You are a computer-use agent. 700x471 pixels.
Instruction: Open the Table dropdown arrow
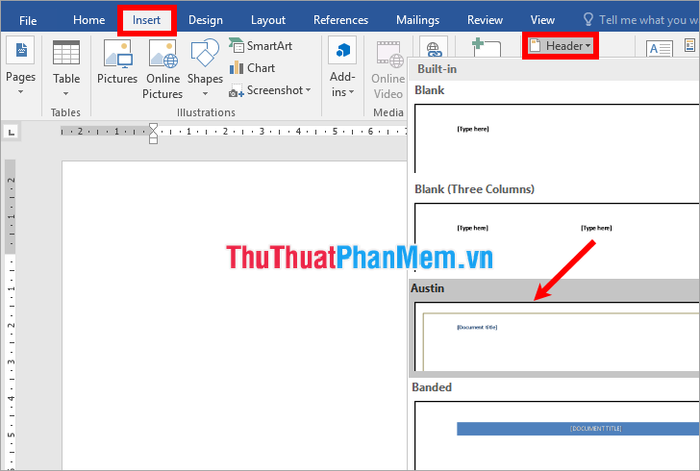(x=66, y=93)
